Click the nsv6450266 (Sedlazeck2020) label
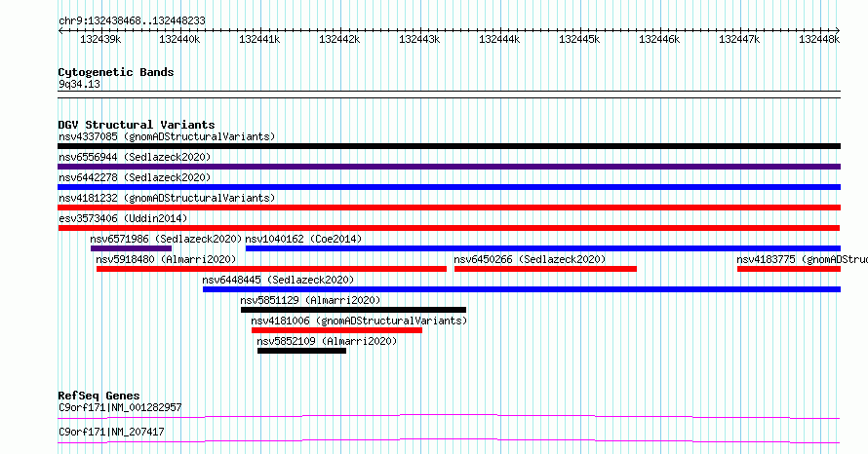Image resolution: width=868 pixels, height=454 pixels. (x=530, y=259)
